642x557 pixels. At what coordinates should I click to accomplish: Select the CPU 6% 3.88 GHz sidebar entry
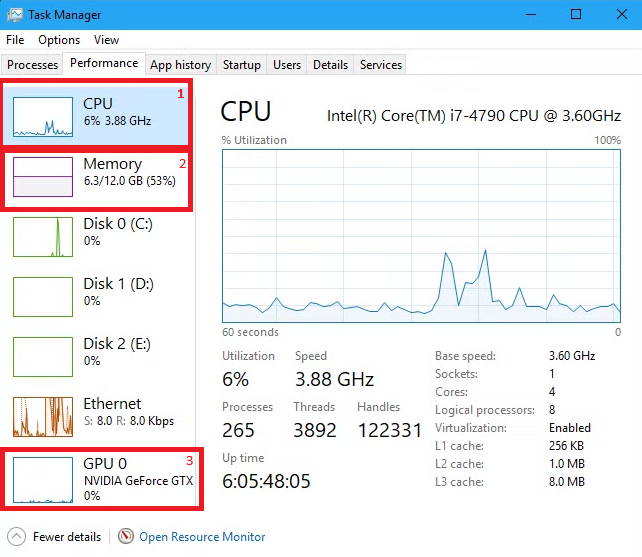[96, 114]
